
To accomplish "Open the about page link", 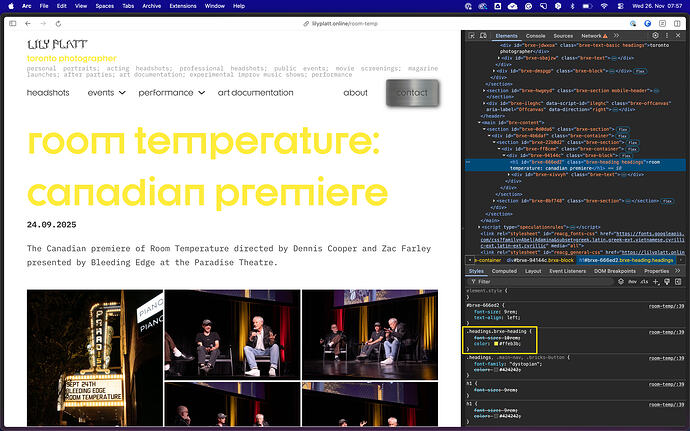I will [x=355, y=92].
